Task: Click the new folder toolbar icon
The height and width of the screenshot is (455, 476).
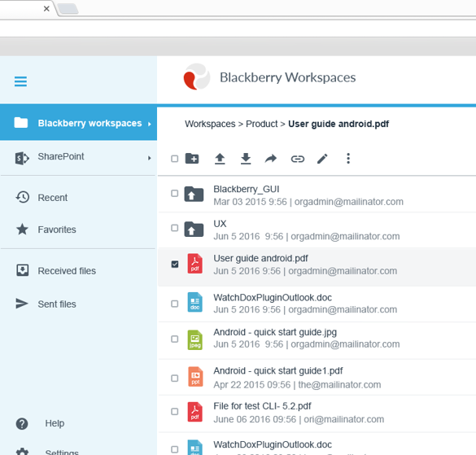Action: click(192, 159)
